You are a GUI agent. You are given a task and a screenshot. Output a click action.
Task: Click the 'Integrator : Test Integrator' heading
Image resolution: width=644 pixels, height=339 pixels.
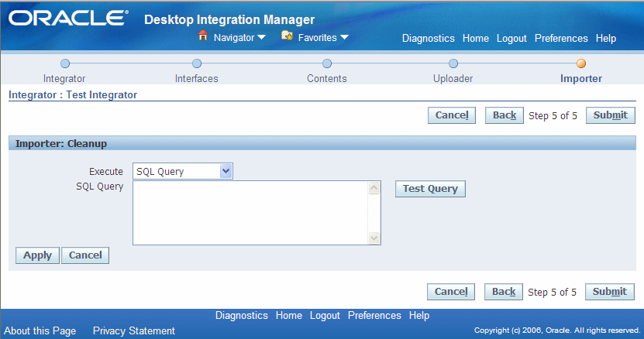click(73, 94)
